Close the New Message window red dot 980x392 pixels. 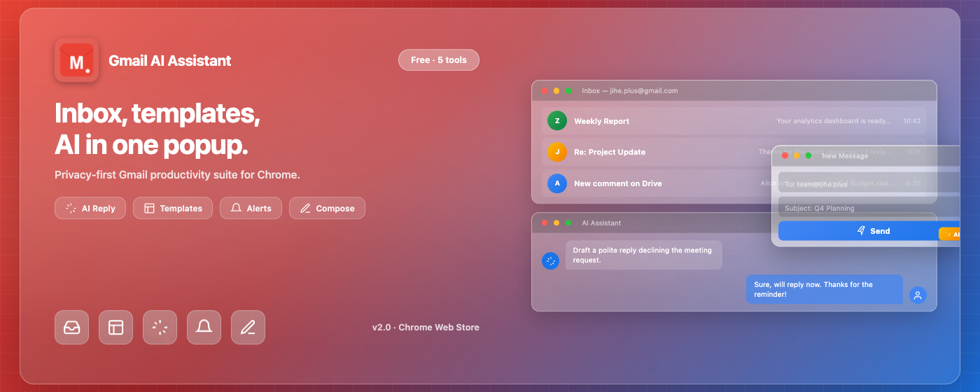tap(785, 155)
